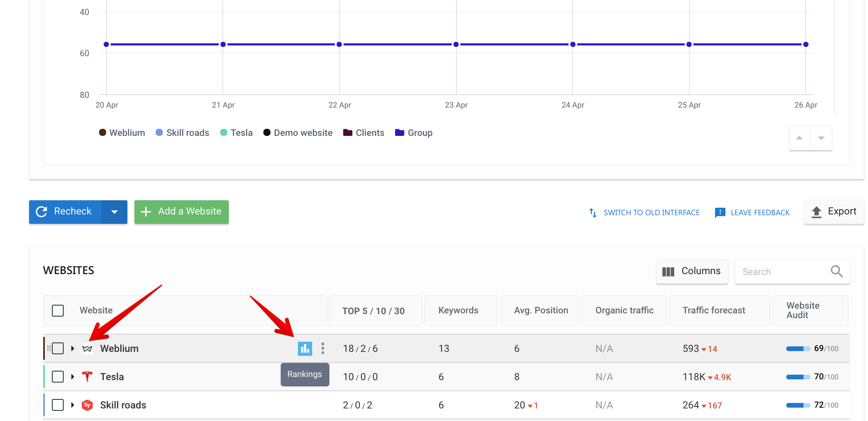Click Leave feedback link
The height and width of the screenshot is (421, 868).
pos(752,212)
